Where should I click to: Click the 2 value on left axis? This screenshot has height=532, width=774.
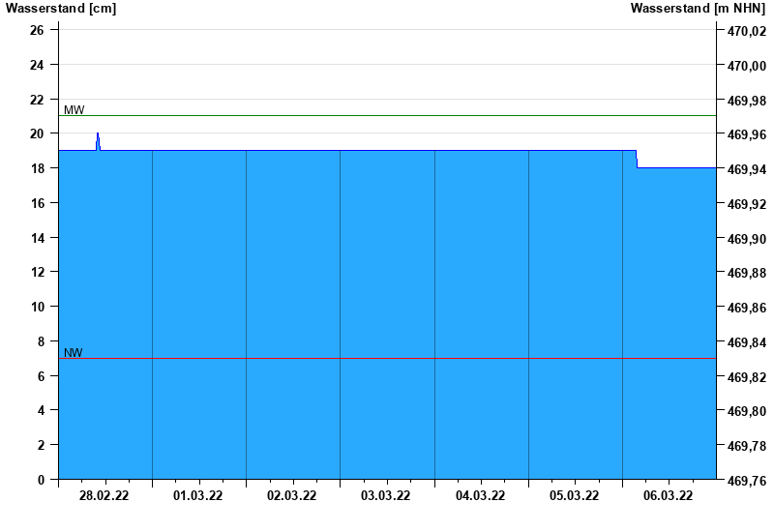pos(41,445)
